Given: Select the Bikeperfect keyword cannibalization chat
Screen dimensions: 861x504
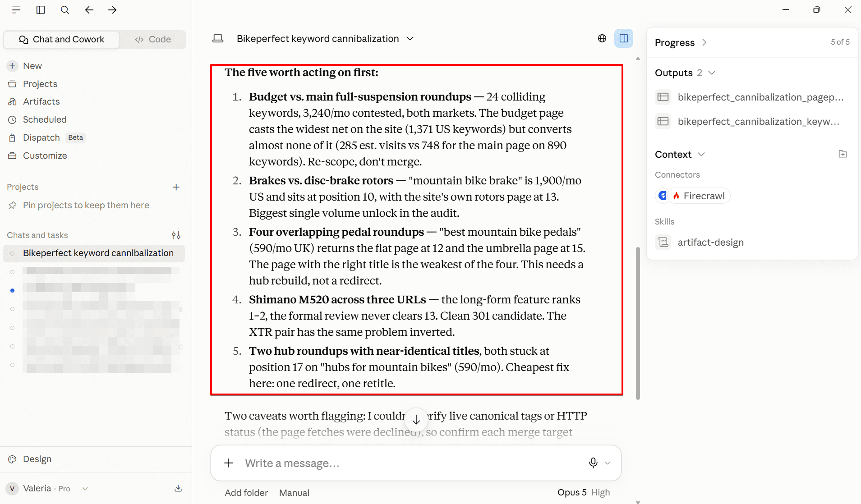Looking at the screenshot, I should [94, 253].
